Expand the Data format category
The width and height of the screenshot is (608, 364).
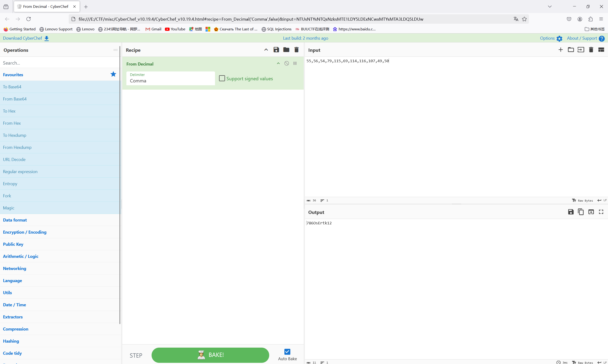(15, 220)
